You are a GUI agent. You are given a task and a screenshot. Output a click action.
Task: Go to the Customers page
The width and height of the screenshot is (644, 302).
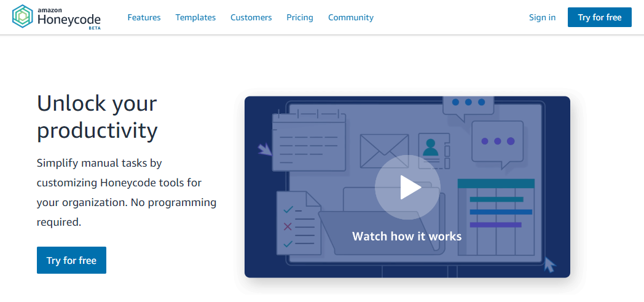pyautogui.click(x=251, y=17)
